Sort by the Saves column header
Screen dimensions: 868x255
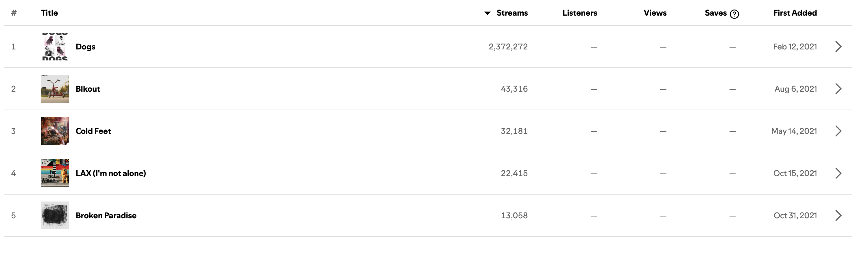click(715, 13)
